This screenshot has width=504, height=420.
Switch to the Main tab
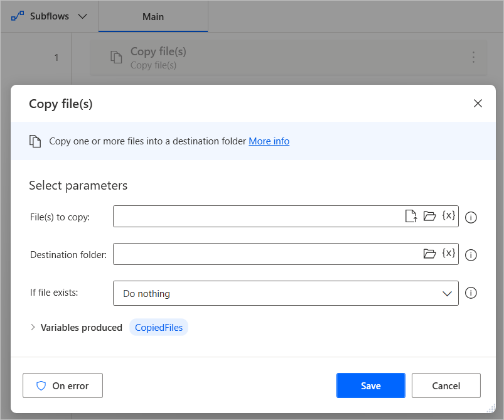coord(153,16)
